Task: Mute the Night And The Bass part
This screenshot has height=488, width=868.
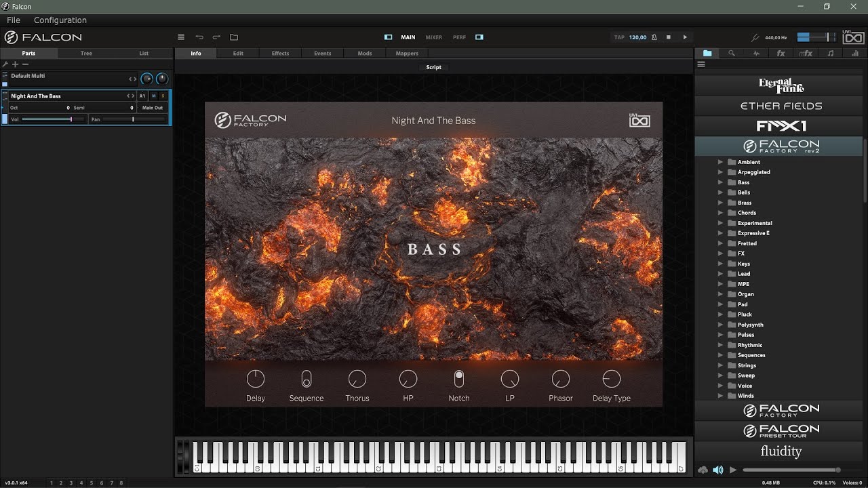Action: click(153, 96)
